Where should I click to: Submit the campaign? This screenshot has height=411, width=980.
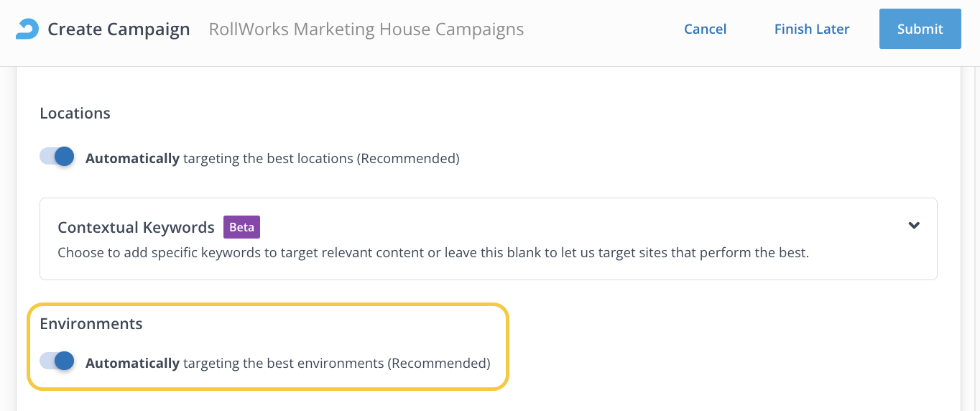(x=920, y=29)
